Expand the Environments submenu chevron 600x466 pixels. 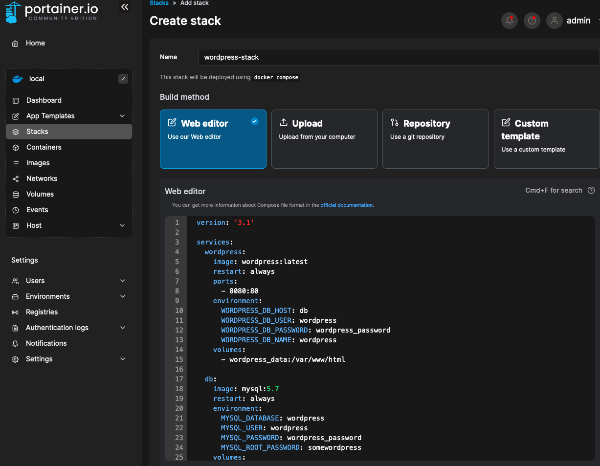tap(122, 296)
